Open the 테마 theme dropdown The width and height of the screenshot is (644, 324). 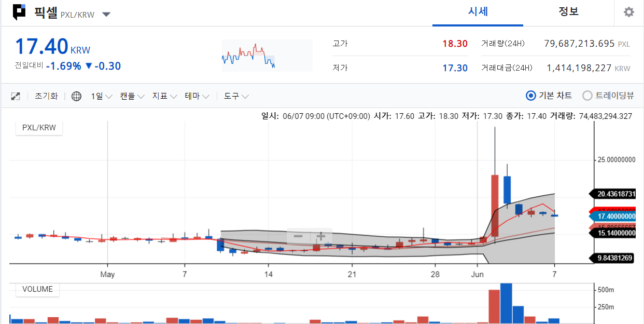click(x=197, y=96)
